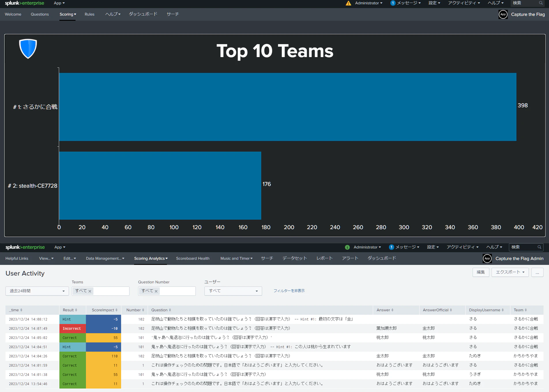Click the Capture the Flag Admin App icon

click(x=487, y=259)
